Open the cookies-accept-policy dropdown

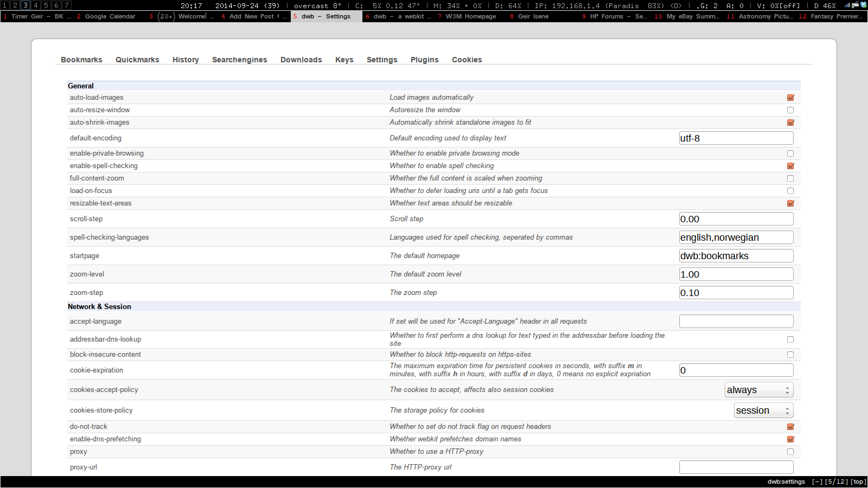[759, 390]
